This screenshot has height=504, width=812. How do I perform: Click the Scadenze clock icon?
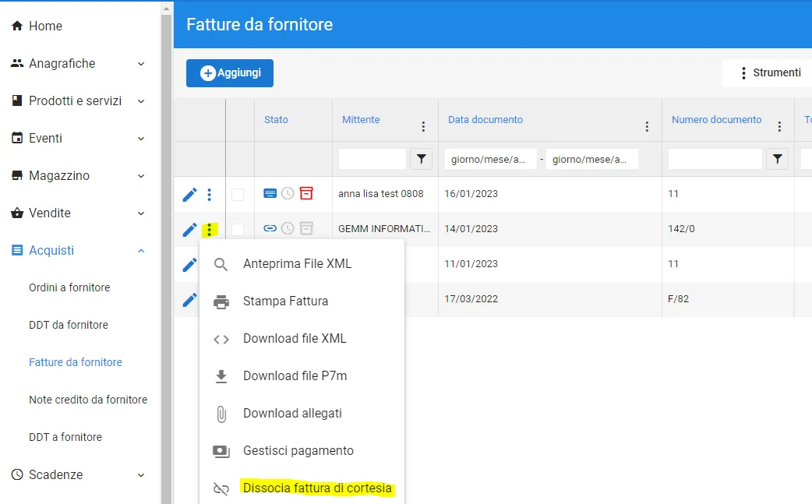17,474
